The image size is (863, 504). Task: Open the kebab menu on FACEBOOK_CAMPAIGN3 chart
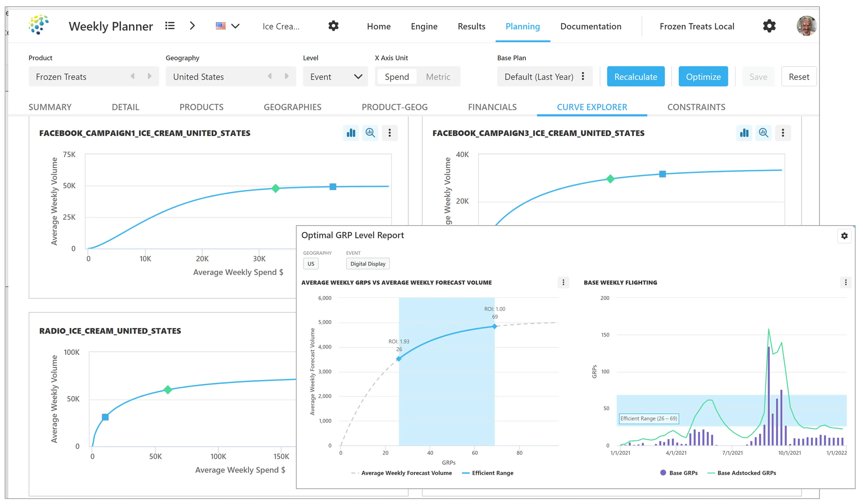point(783,133)
